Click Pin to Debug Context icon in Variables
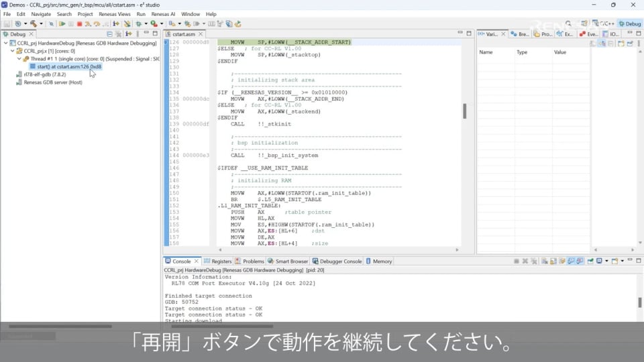 630,44
